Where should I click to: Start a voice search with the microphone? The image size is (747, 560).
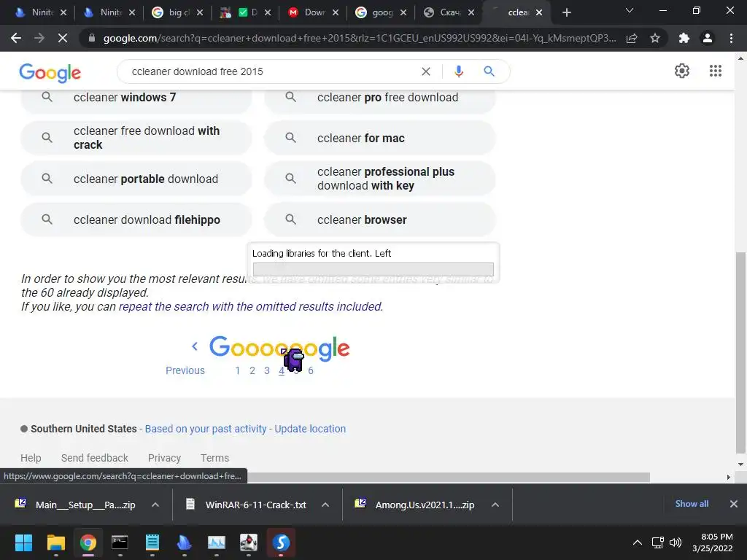[x=458, y=71]
